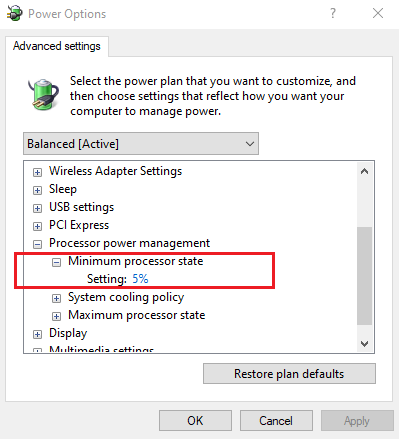Confirm with the OK button

(x=195, y=421)
